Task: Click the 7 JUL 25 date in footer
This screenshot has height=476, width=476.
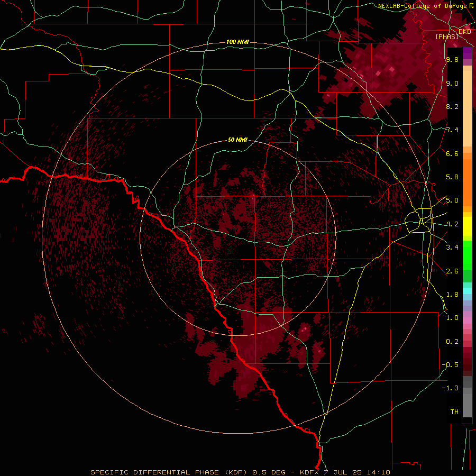Action: point(342,472)
